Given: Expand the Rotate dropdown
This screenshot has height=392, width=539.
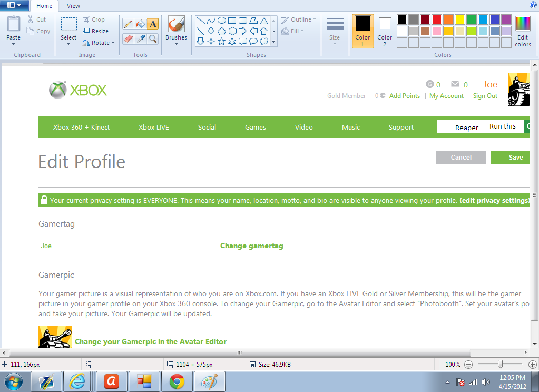Looking at the screenshot, I should [113, 43].
